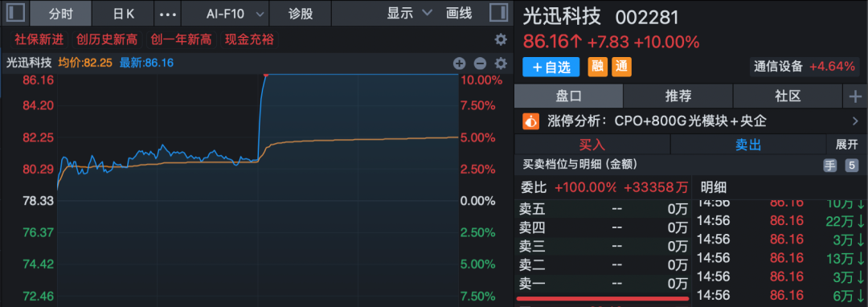Switch to the 社区 tab
This screenshot has width=868, height=307.
point(788,96)
